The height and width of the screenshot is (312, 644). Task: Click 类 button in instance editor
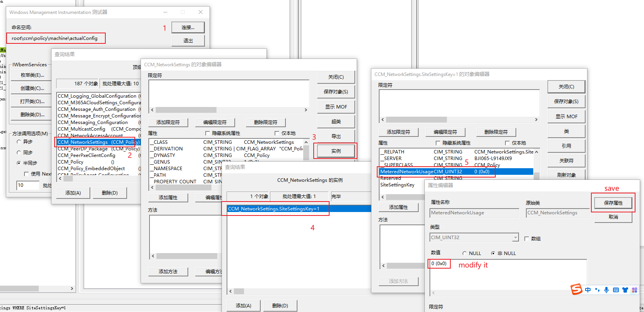[x=566, y=131]
